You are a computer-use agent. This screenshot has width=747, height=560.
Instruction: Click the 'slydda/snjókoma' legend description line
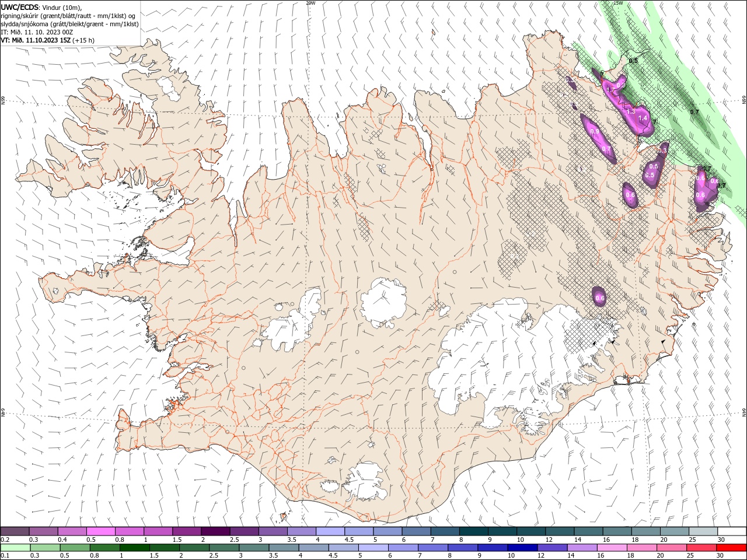pos(69,24)
